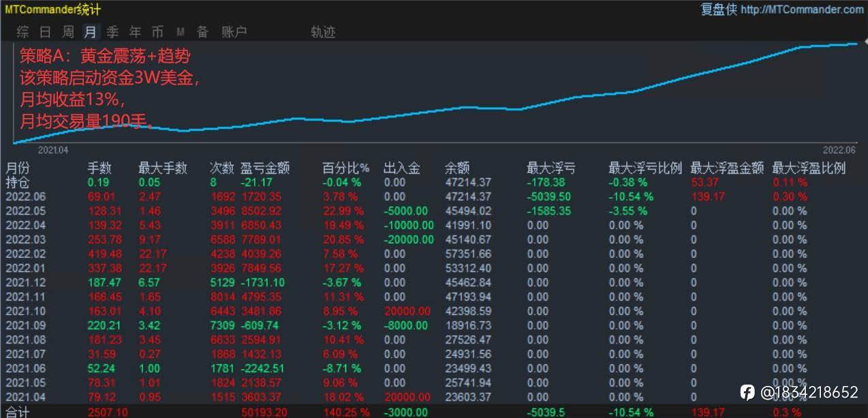Screen dimensions: 868x418
Task: Switch to the 季 quarterly tab
Action: (112, 31)
